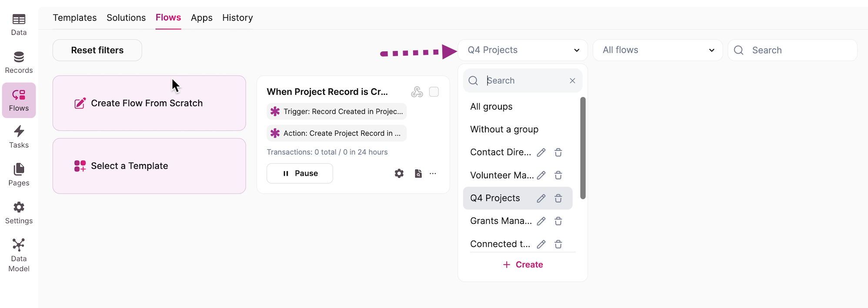Click the group list scrollbar
The width and height of the screenshot is (868, 308).
point(583,148)
